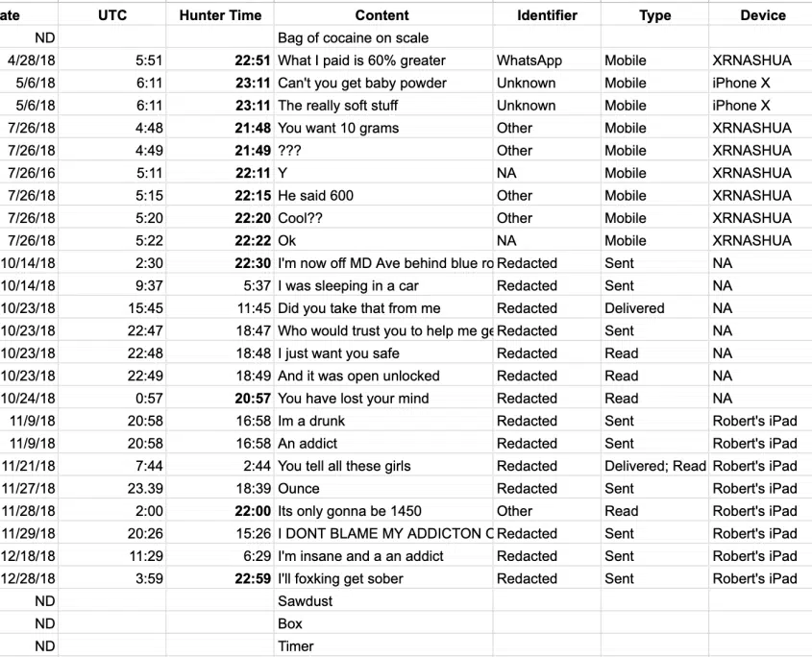Click the Identifier column header
The height and width of the screenshot is (657, 812).
pos(547,15)
